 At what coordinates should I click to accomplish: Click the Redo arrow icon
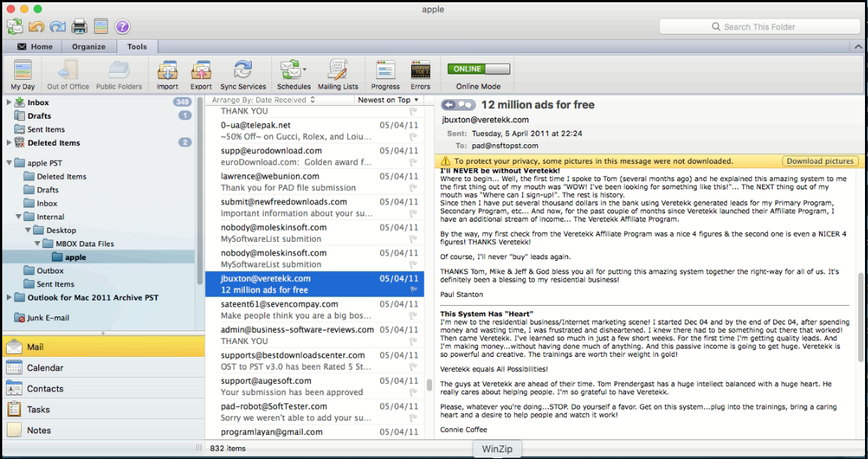tap(58, 26)
